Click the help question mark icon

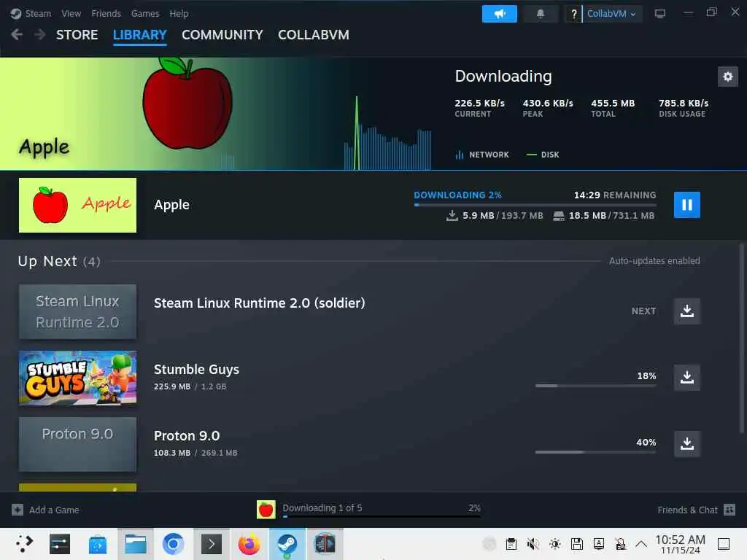pyautogui.click(x=573, y=14)
